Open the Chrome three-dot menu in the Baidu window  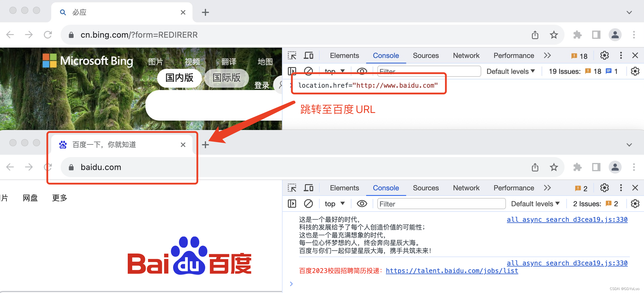(x=634, y=167)
